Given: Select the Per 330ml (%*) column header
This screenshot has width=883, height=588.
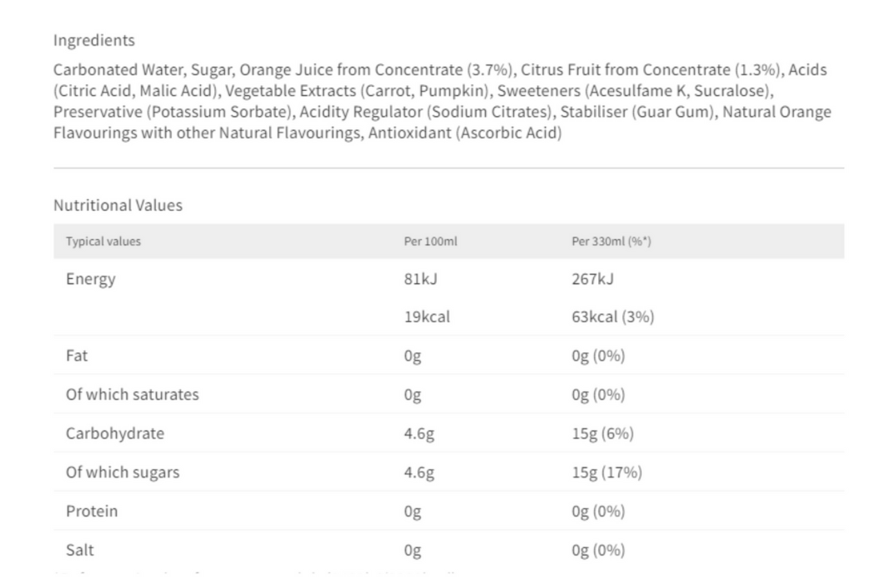Looking at the screenshot, I should 611,241.
